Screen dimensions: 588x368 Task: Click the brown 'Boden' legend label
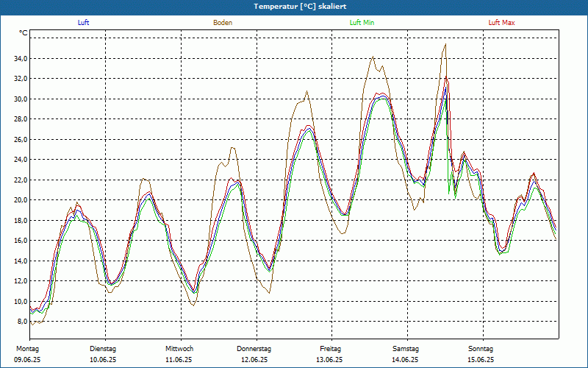(x=223, y=23)
